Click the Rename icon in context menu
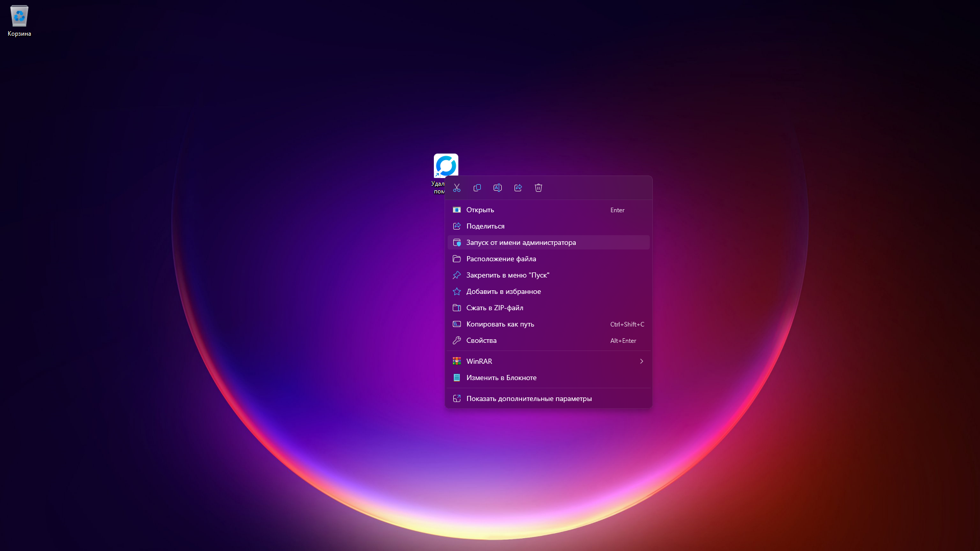This screenshot has width=980, height=551. click(x=498, y=188)
